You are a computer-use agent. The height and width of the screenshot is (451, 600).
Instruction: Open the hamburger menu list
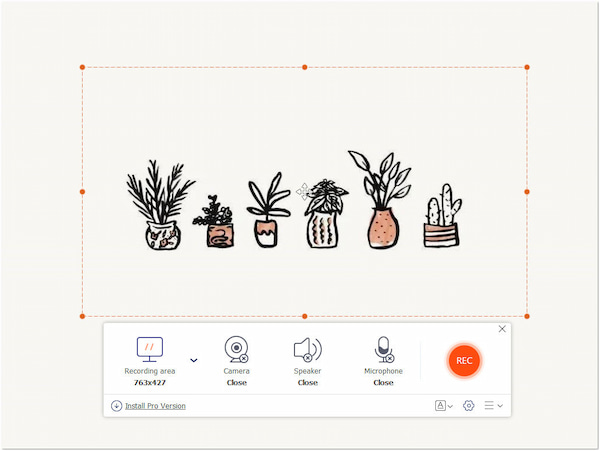click(492, 406)
